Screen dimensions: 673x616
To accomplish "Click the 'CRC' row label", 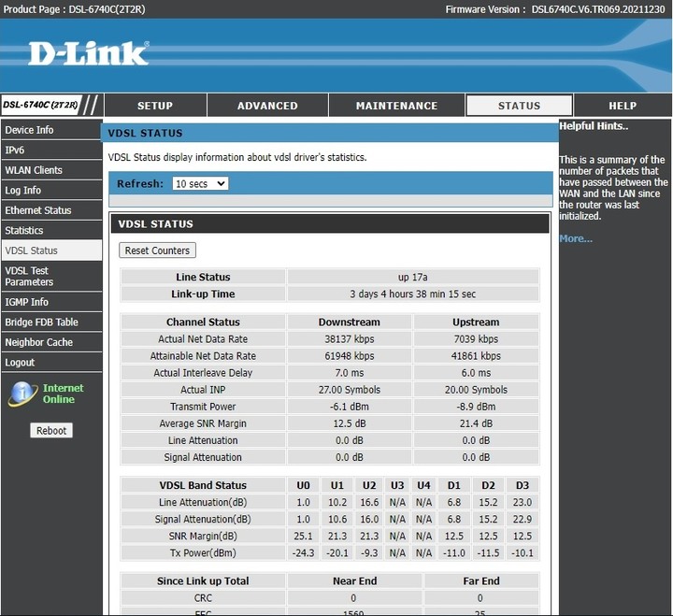I will click(x=203, y=598).
